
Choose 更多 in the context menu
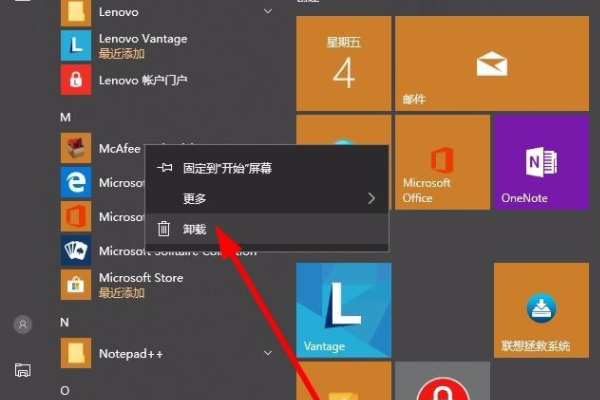pos(267,198)
